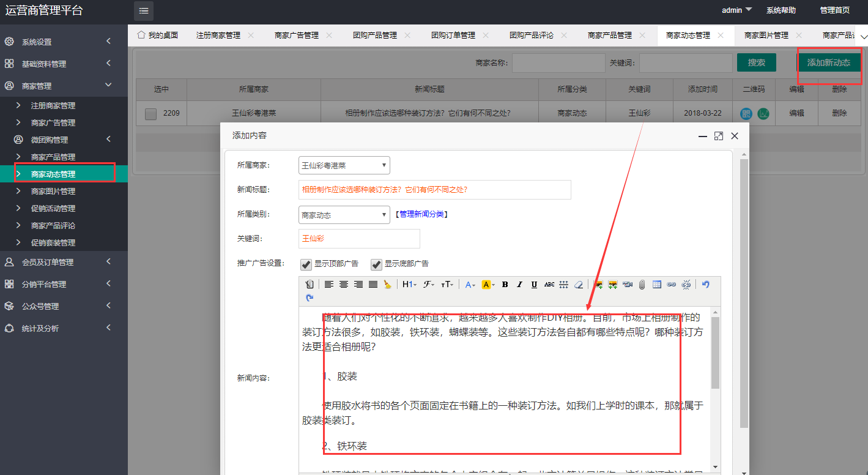Apply italic formatting in the editor

click(x=519, y=285)
